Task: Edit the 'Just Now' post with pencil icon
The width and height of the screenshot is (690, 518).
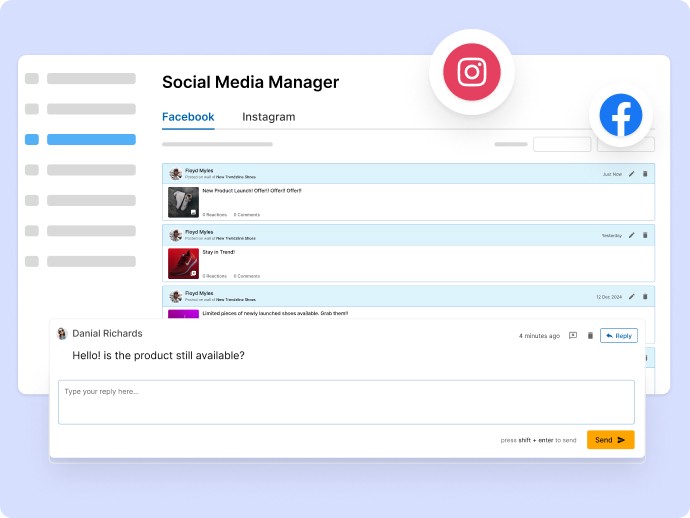Action: click(631, 174)
